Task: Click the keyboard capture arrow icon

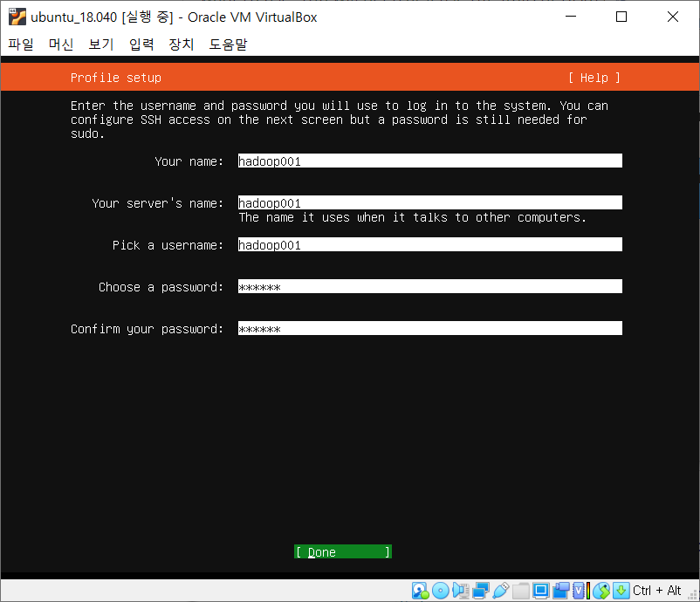Action: pos(621,591)
